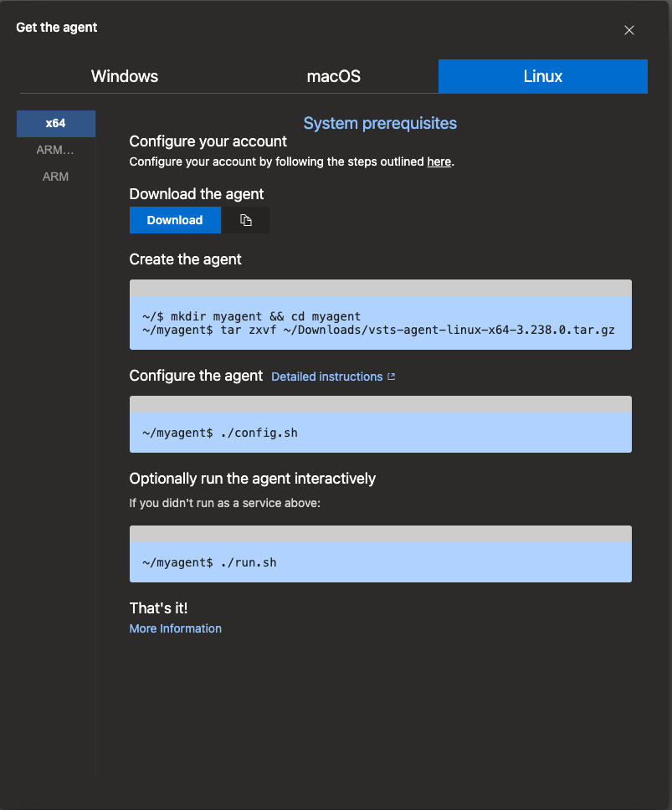Click the mkdir myagent command line

click(x=252, y=316)
